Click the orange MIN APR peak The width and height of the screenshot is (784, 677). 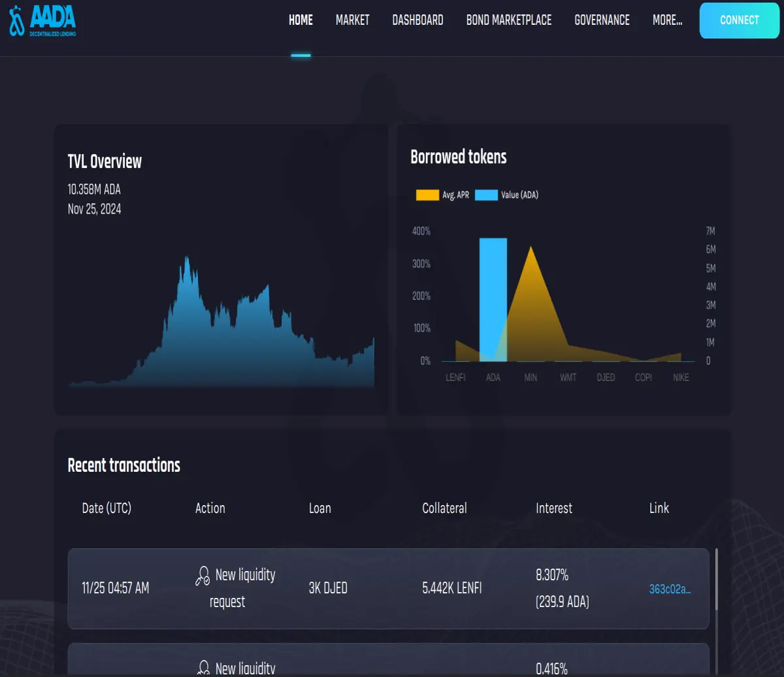531,247
